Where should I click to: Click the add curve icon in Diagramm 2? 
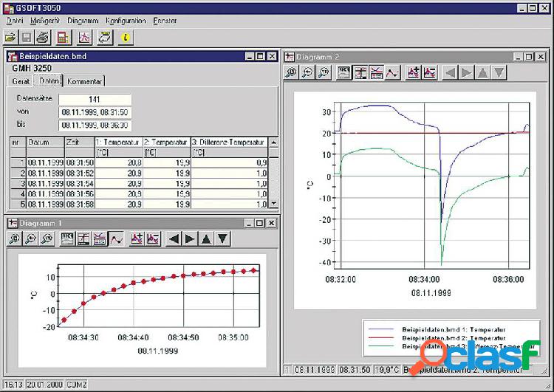click(x=414, y=72)
